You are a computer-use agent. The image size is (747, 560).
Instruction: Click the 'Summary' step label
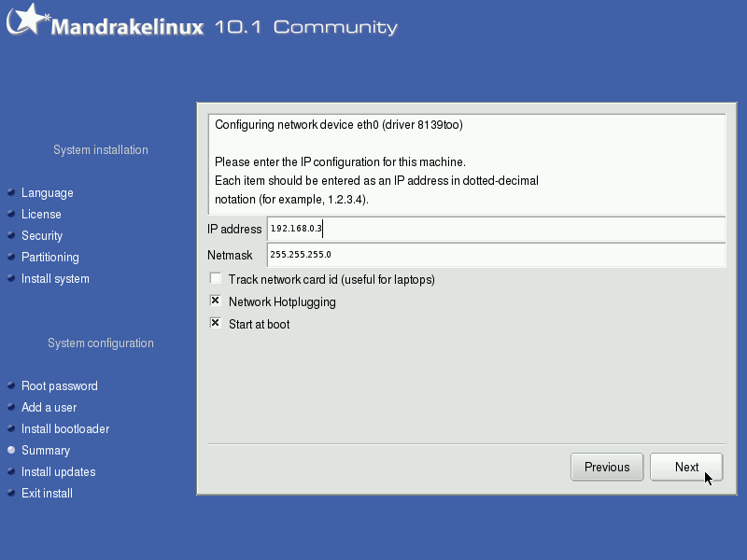[46, 450]
